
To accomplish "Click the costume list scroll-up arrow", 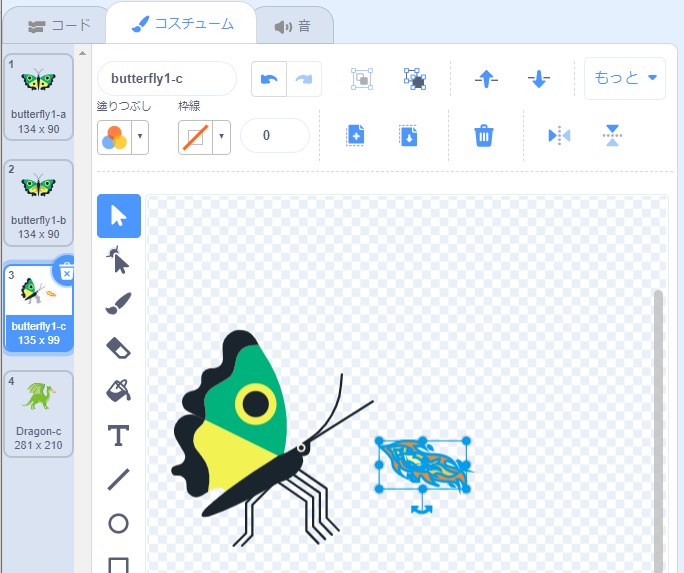I will 82,53.
